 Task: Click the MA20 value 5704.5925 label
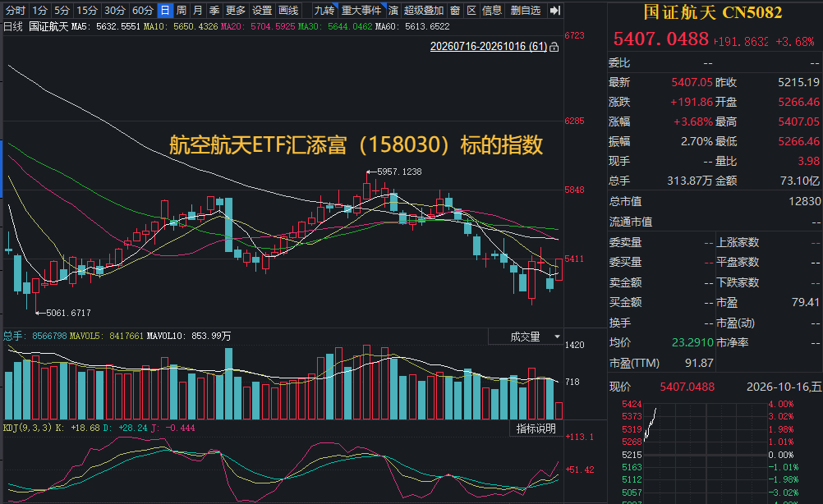coord(258,26)
